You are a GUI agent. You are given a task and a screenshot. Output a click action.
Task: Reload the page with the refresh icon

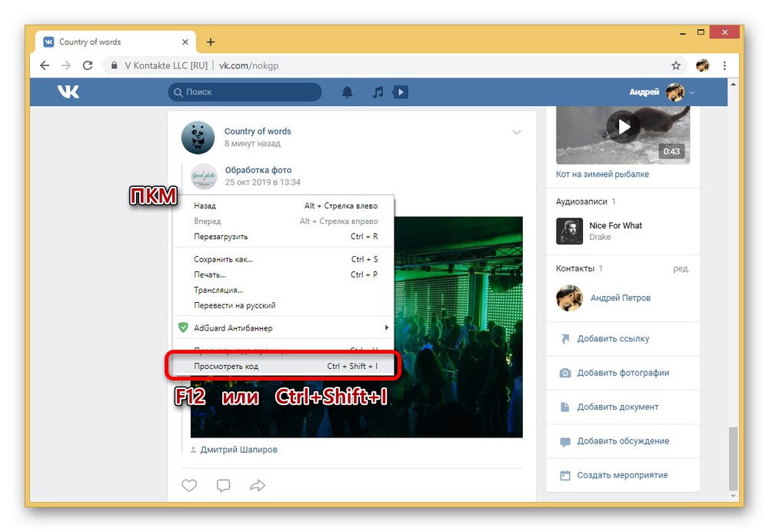coord(88,65)
